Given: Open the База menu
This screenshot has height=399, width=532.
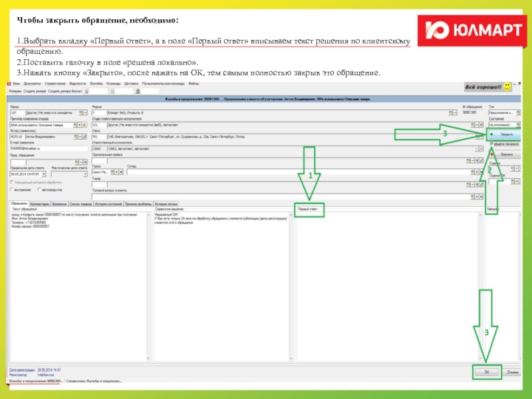Looking at the screenshot, I should [16, 84].
